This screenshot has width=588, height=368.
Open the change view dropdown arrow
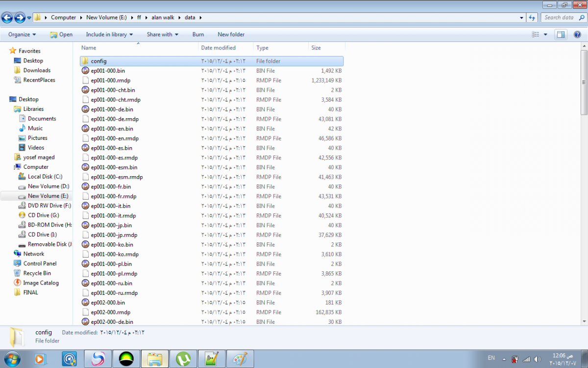pyautogui.click(x=545, y=34)
